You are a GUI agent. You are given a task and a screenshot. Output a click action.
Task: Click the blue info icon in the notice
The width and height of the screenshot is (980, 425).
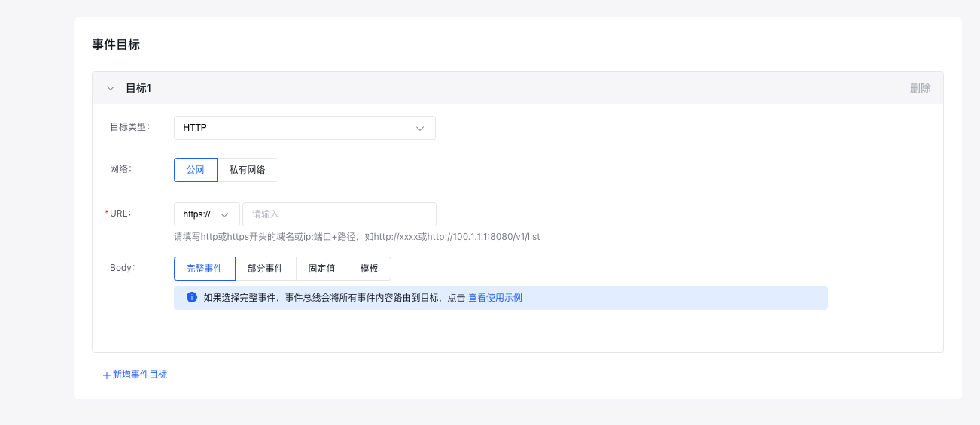pos(191,297)
